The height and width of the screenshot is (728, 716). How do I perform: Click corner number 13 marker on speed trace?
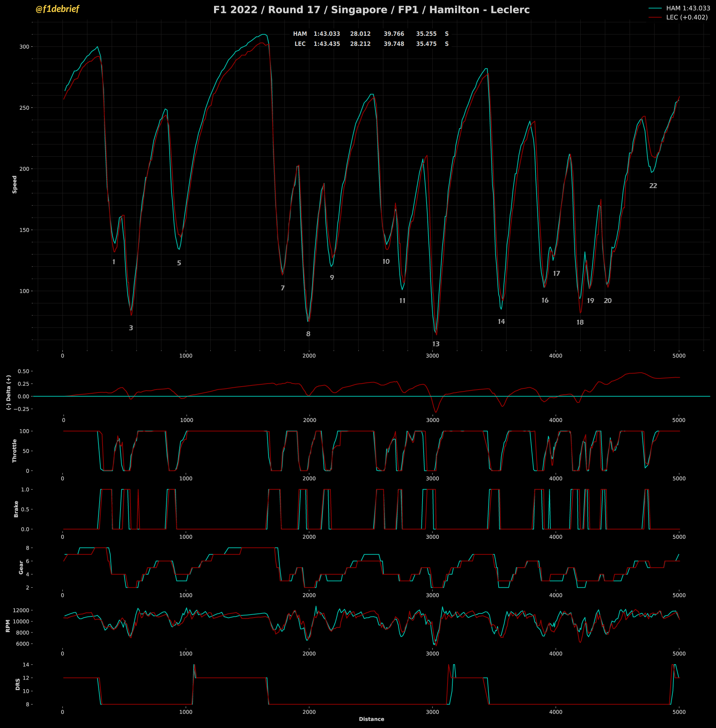(436, 344)
